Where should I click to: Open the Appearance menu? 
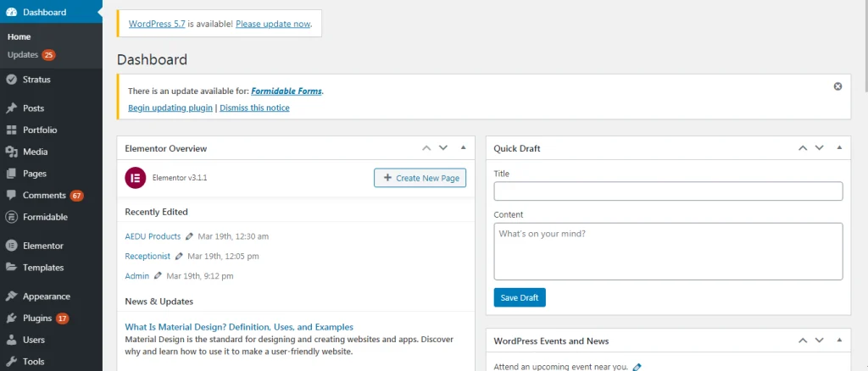(47, 296)
